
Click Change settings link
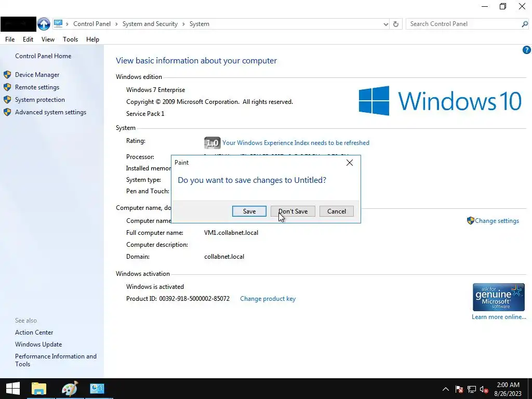[x=497, y=220]
